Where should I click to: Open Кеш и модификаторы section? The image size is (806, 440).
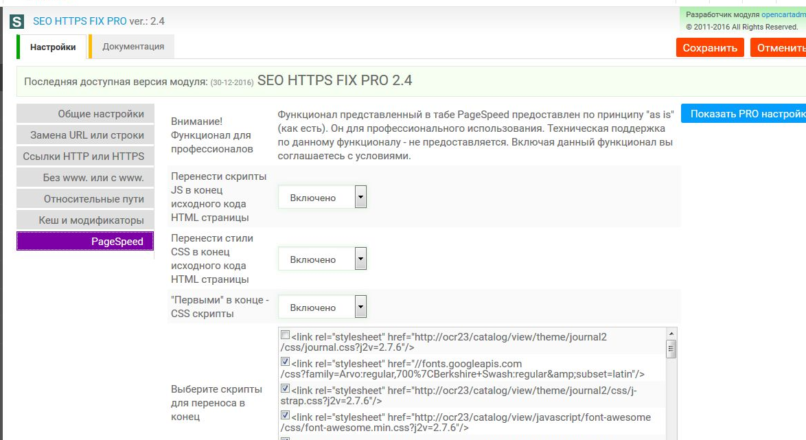85,220
